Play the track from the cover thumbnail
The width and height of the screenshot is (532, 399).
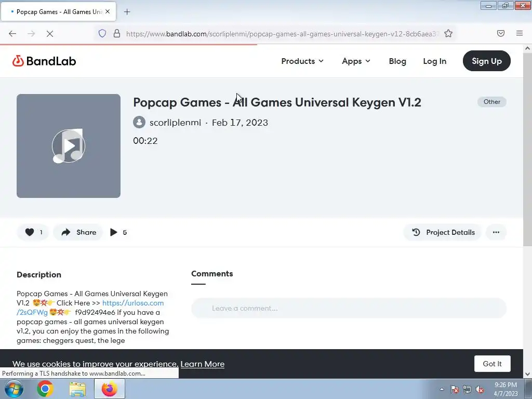click(x=69, y=146)
